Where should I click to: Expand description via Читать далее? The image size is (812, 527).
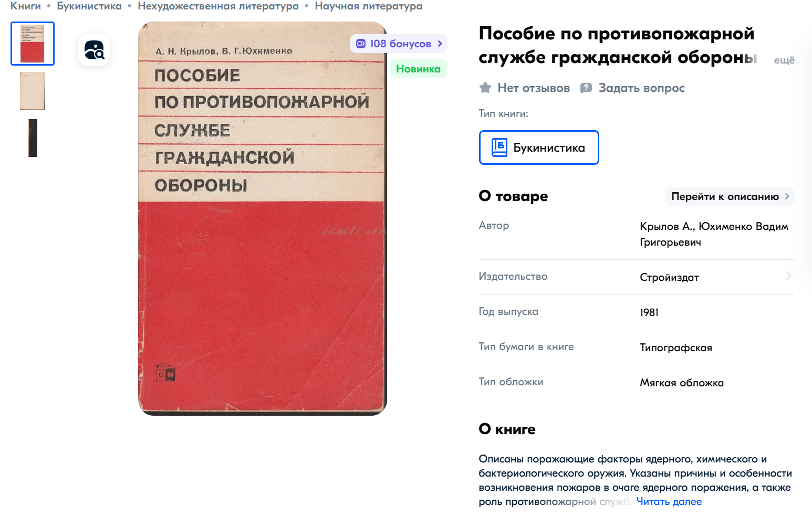(x=669, y=501)
